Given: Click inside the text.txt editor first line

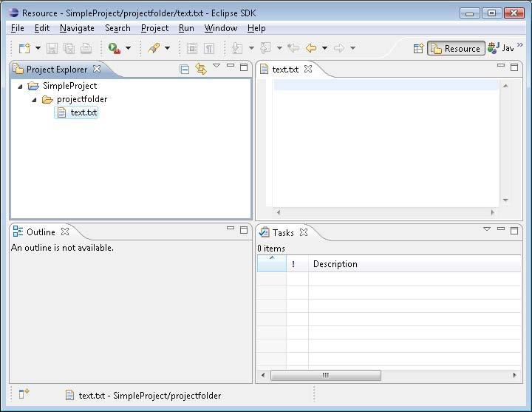Looking at the screenshot, I should click(x=386, y=85).
